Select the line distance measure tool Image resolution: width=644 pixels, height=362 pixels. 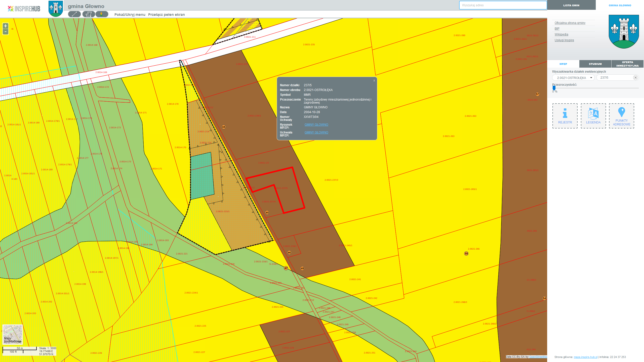coord(74,14)
